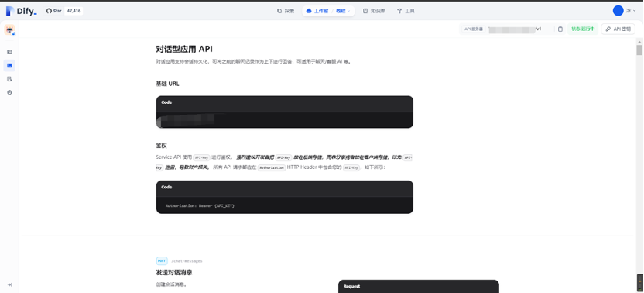
Task: Open the monitoring sidebar icon
Action: coord(9,92)
